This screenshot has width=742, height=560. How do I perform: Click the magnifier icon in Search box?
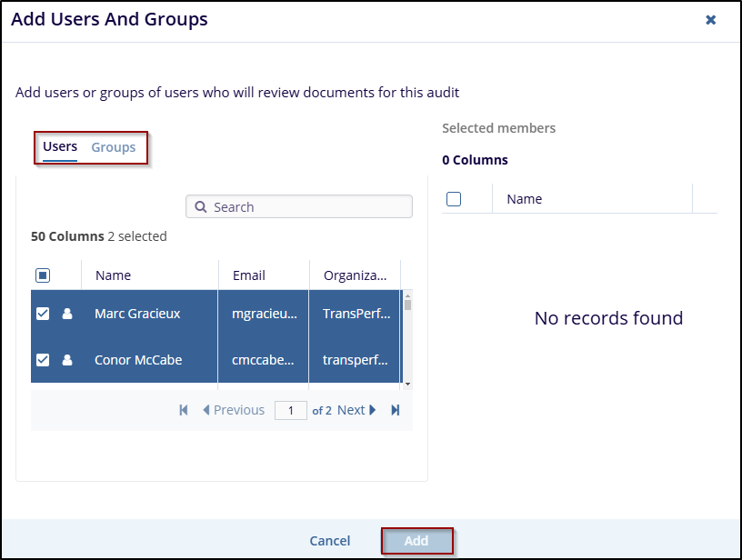[200, 207]
